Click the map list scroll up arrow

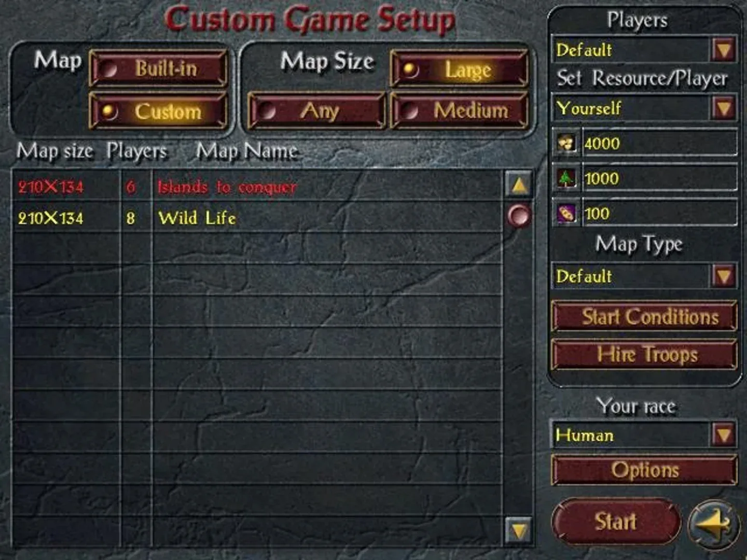(x=519, y=185)
